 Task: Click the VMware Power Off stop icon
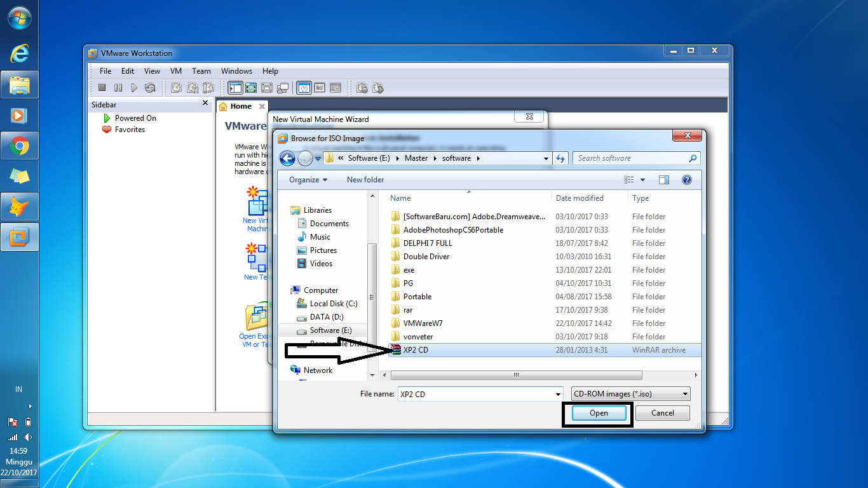pos(102,88)
